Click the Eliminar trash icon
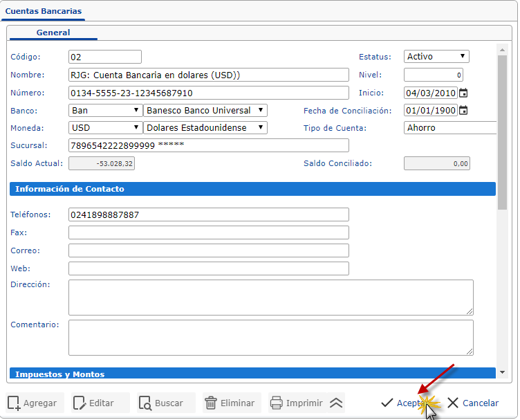Viewport: 520px width, 420px height. [x=210, y=403]
